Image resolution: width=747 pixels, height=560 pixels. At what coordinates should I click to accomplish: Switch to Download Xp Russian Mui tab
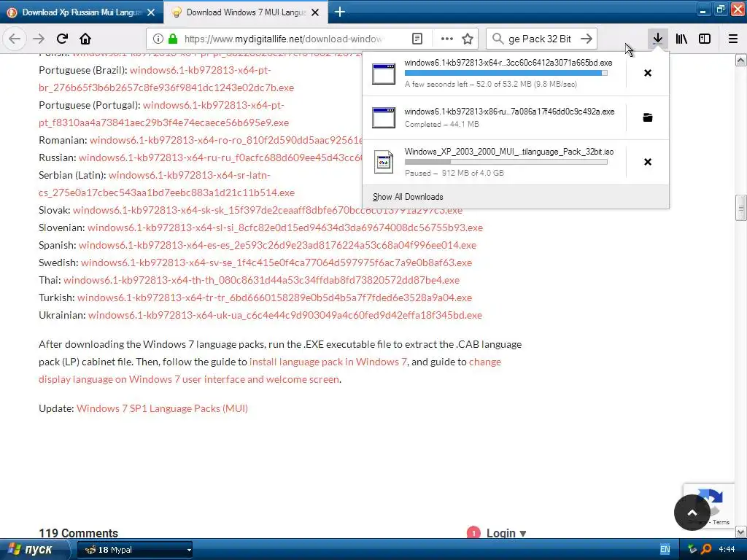pos(82,12)
